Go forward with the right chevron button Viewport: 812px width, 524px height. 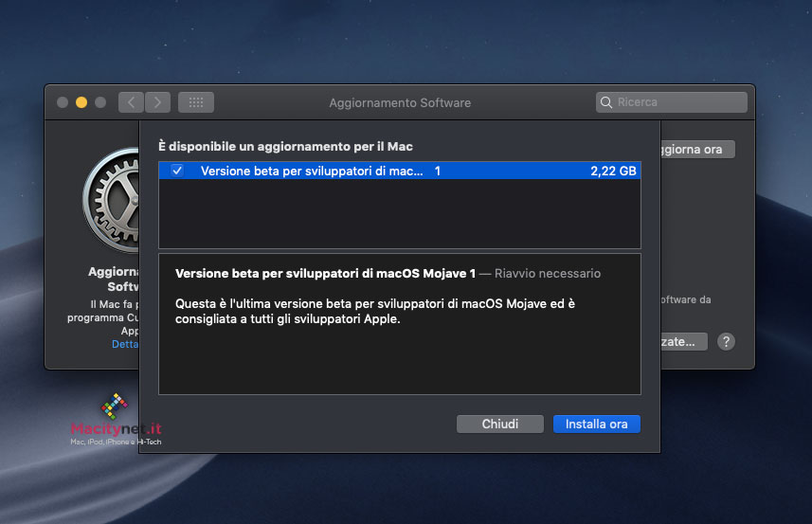157,102
